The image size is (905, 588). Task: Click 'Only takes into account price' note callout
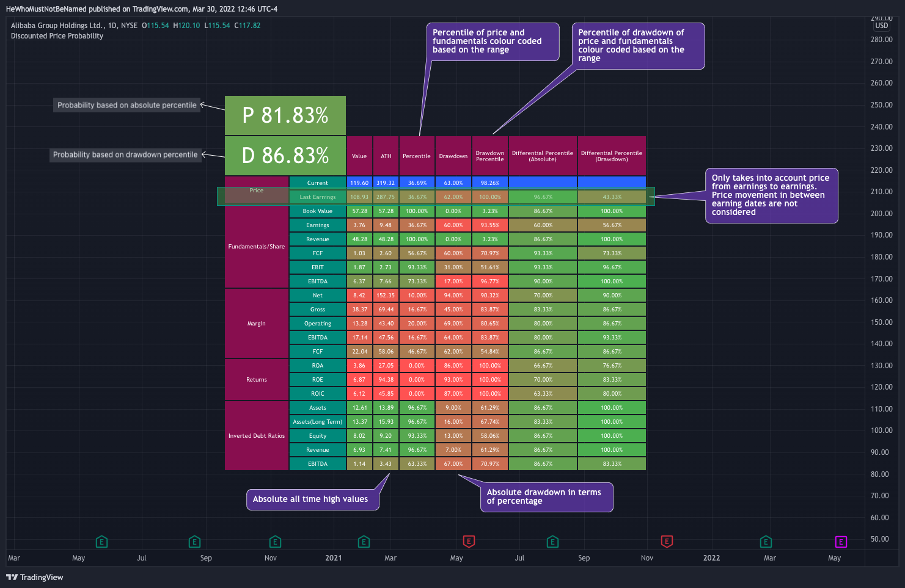(772, 195)
